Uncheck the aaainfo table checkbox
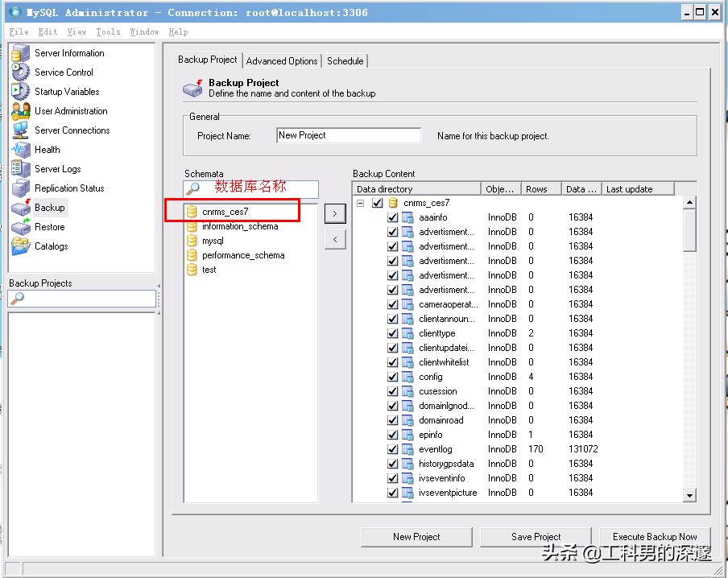Screen dimensions: 728x578 (x=392, y=217)
